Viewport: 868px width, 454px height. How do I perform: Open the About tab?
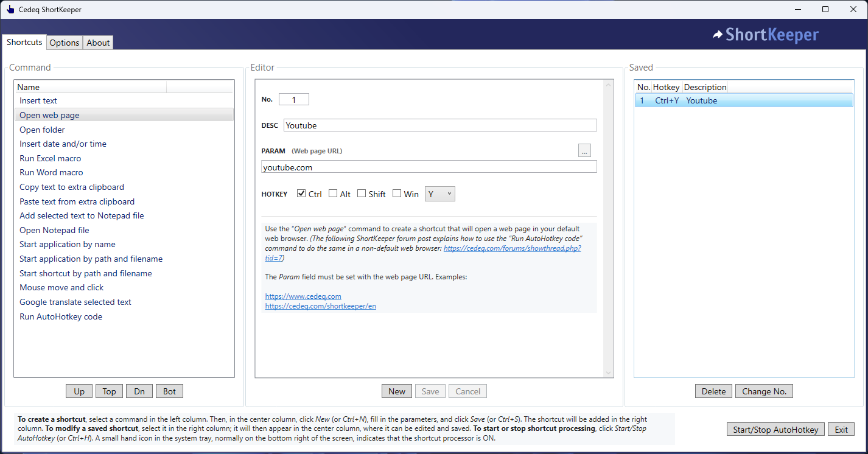(98, 43)
